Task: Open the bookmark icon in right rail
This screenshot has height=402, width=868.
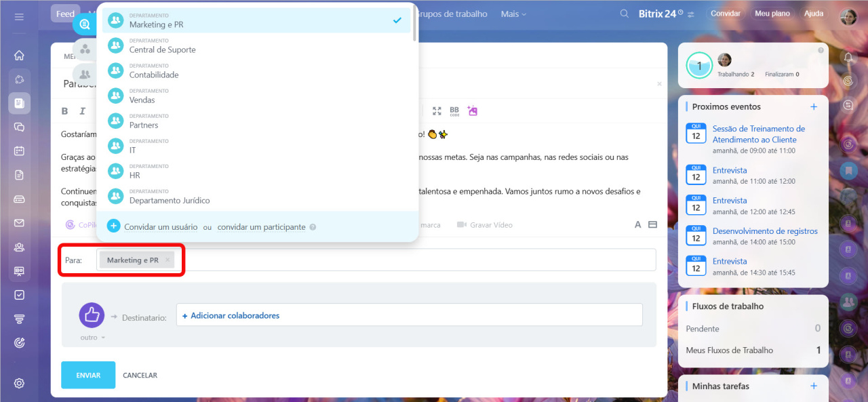Action: pos(848,170)
